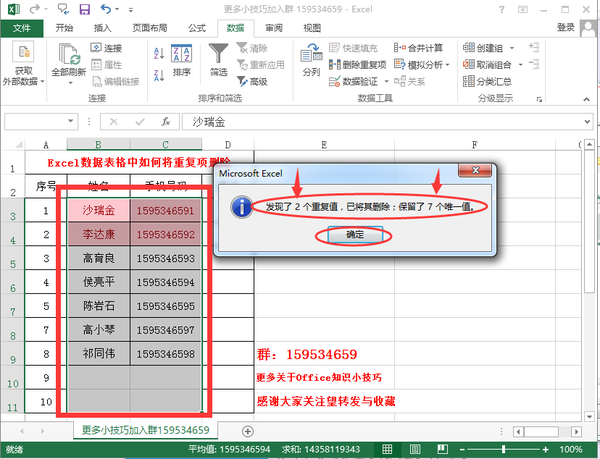This screenshot has height=459, width=600.
Task: Expand the formula bar
Action: point(587,122)
